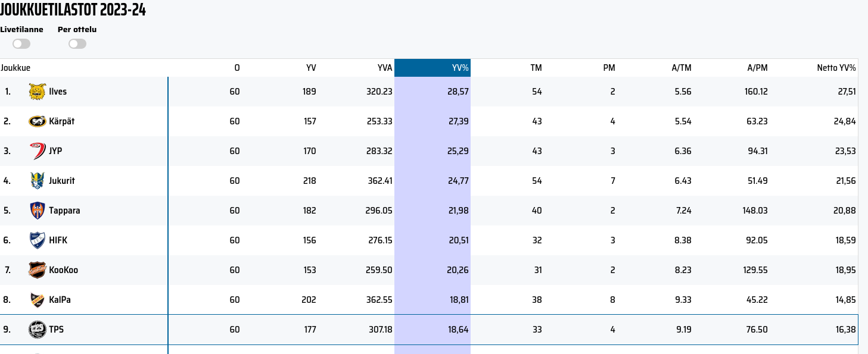This screenshot has width=868, height=354.
Task: Click Tappara YVA value 296.05
Action: pos(379,211)
